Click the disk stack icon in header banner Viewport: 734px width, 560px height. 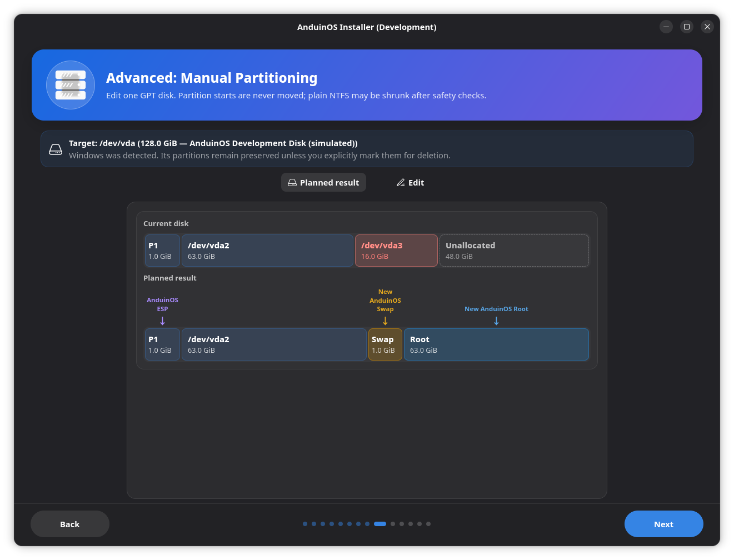point(71,85)
